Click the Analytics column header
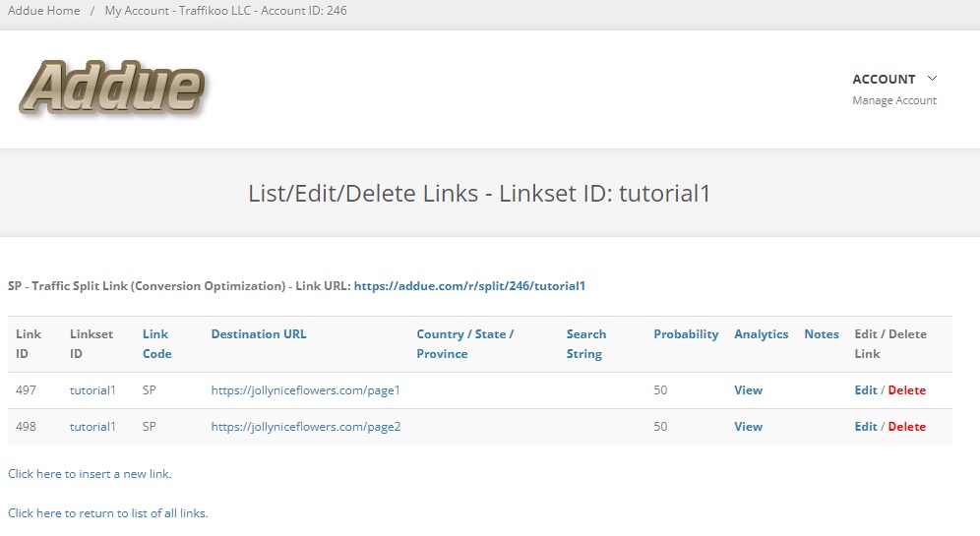Viewport: 980px width, 536px height. pos(762,334)
